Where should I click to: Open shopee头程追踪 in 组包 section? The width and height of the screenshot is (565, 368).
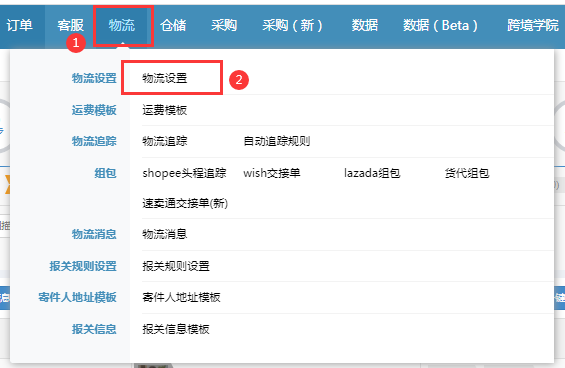(184, 173)
